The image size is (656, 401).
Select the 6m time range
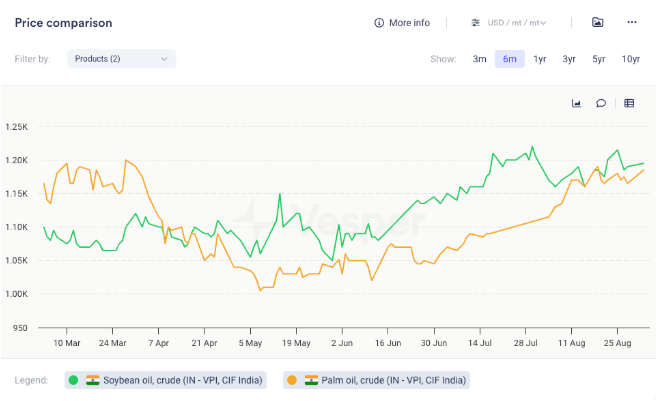509,59
